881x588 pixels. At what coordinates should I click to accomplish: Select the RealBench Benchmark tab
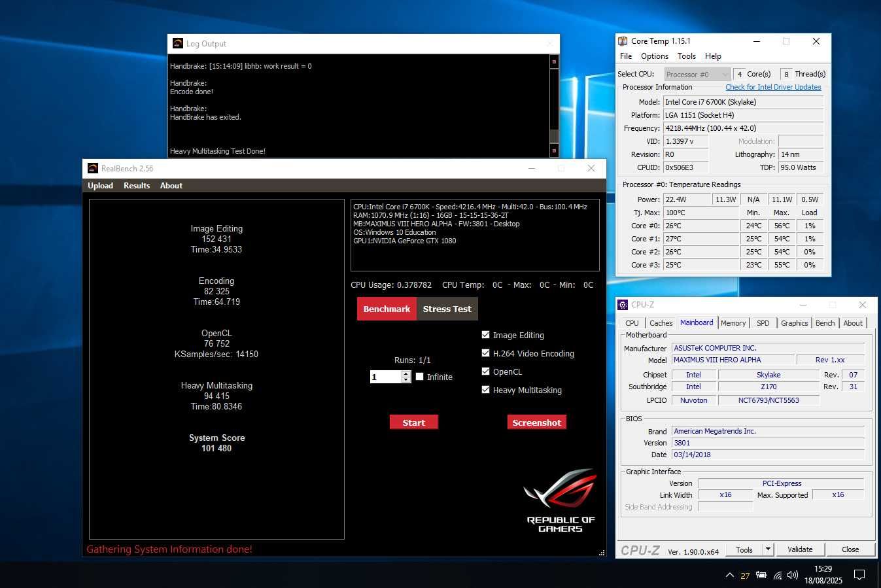coord(387,309)
